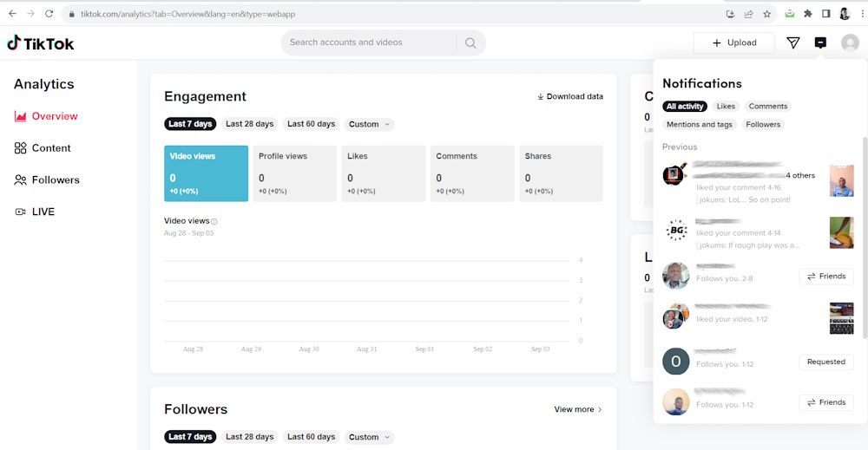This screenshot has width=868, height=450.
Task: Select Last 60 days in Engagement
Action: (311, 124)
